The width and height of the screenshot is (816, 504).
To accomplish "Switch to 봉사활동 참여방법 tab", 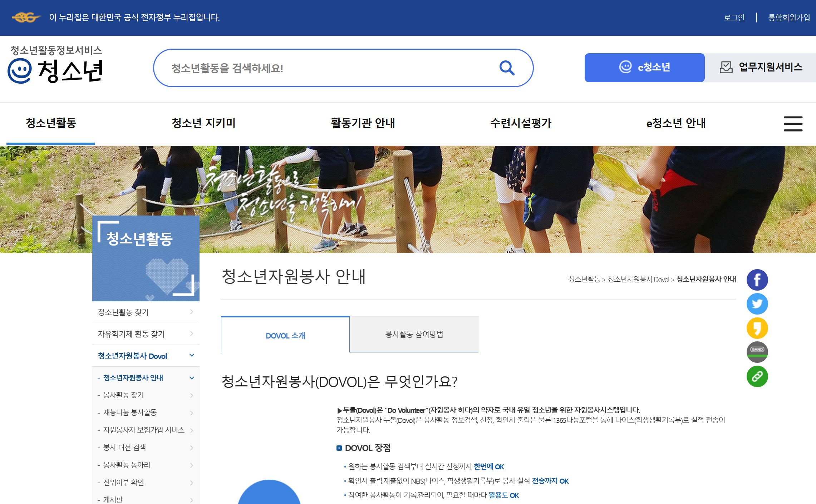I will [414, 335].
